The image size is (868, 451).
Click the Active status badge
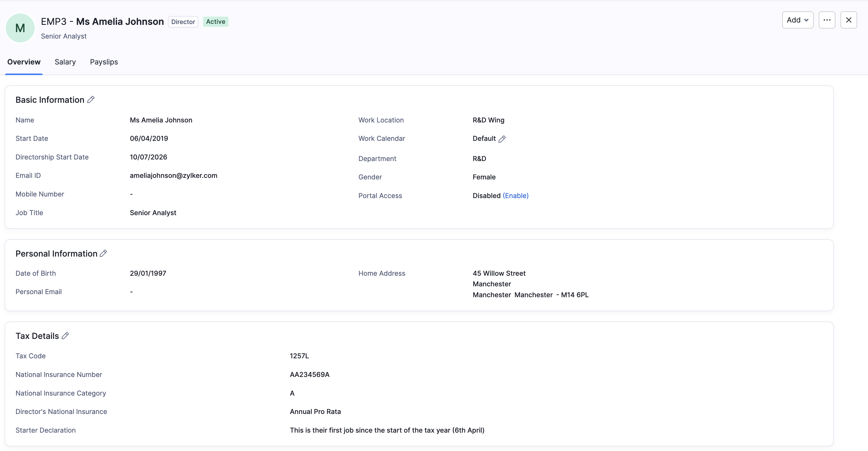click(216, 22)
